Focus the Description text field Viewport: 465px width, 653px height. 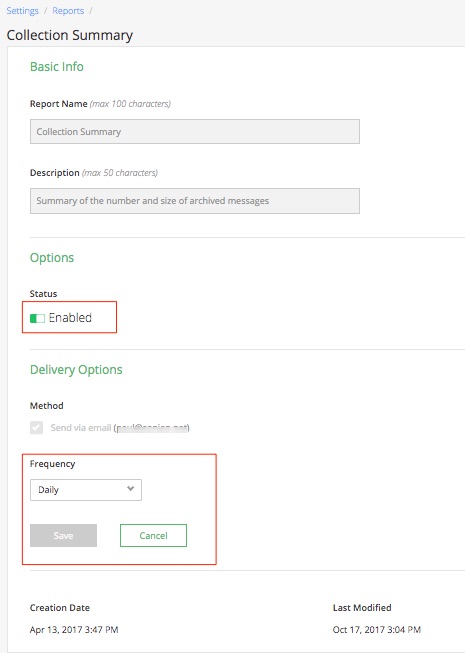click(x=195, y=201)
